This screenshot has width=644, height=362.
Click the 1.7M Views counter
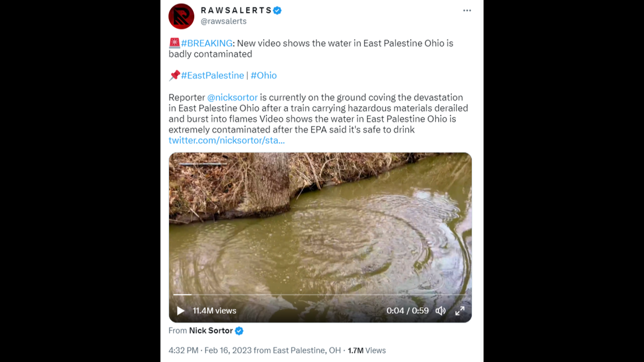click(367, 350)
